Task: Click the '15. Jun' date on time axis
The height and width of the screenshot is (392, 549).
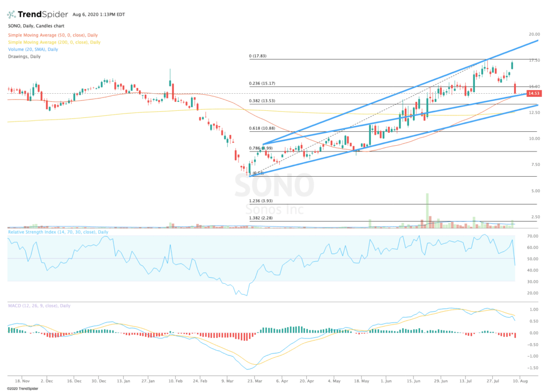Action: 413,381
